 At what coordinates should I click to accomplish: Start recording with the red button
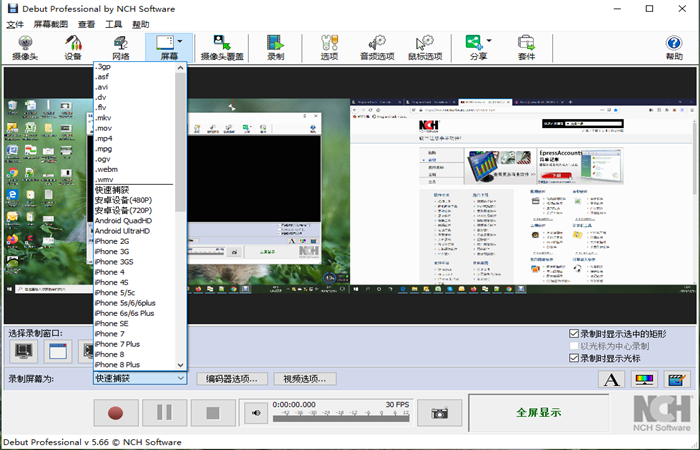pos(116,412)
